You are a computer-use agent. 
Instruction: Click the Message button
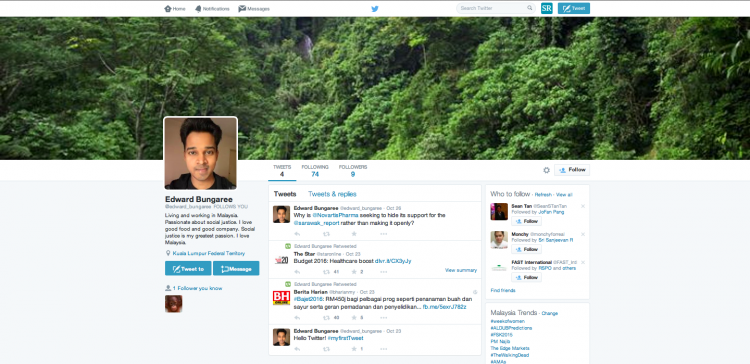coord(236,268)
